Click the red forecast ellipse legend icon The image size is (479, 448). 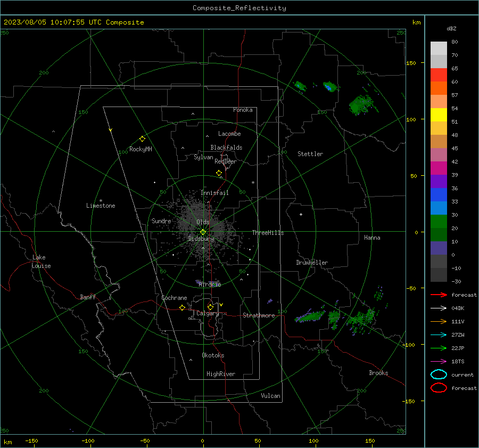[x=439, y=388]
